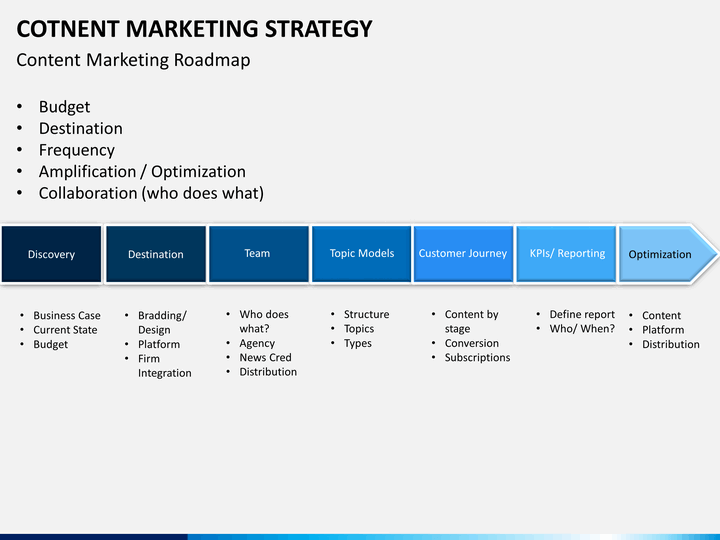Click the Platform item under Destination
This screenshot has height=540, width=720.
coord(159,344)
